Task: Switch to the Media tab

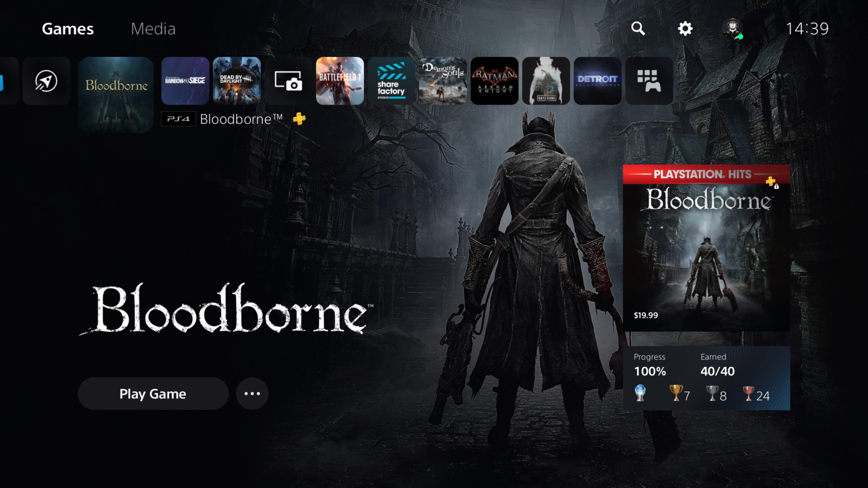Action: [153, 29]
